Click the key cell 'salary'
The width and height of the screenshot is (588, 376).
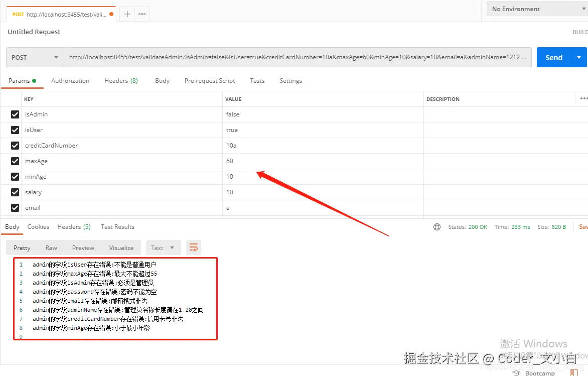122,192
